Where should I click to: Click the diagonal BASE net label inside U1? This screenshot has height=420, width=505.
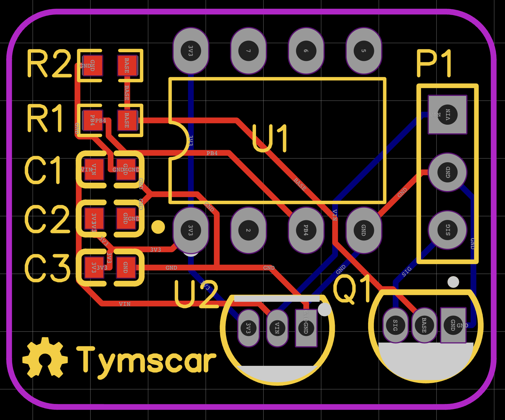(300, 184)
